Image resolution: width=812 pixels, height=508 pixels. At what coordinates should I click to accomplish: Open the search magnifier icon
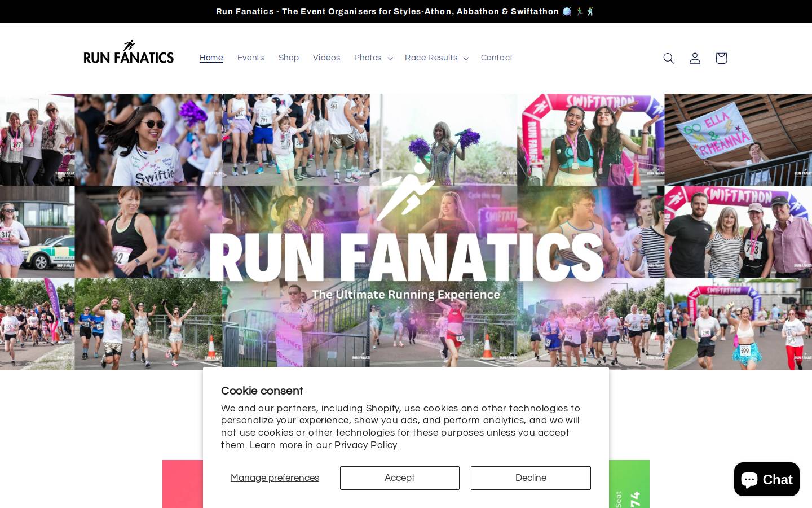[x=669, y=58]
